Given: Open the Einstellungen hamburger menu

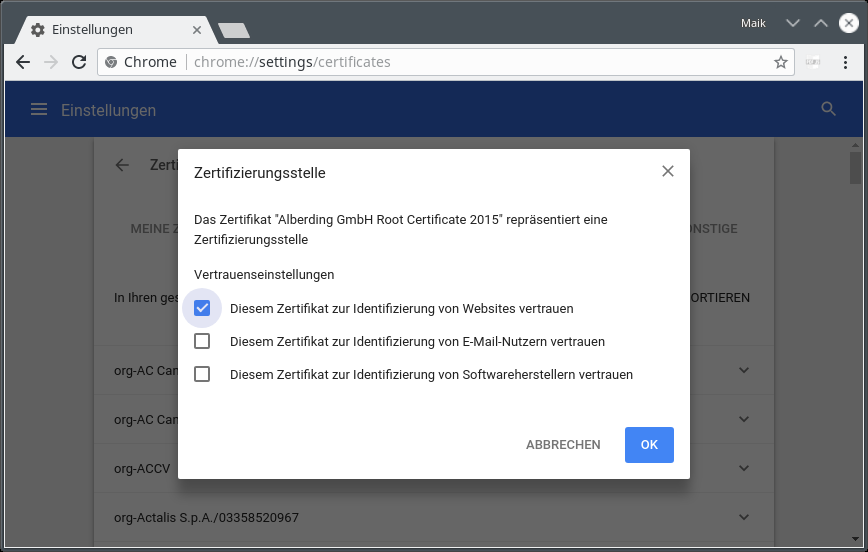Looking at the screenshot, I should (x=39, y=110).
